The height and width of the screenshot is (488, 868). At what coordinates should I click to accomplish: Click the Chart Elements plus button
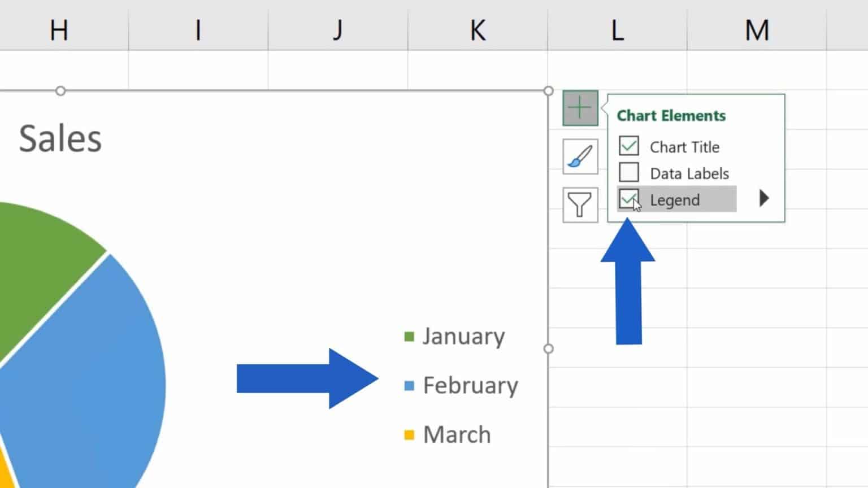pos(580,108)
